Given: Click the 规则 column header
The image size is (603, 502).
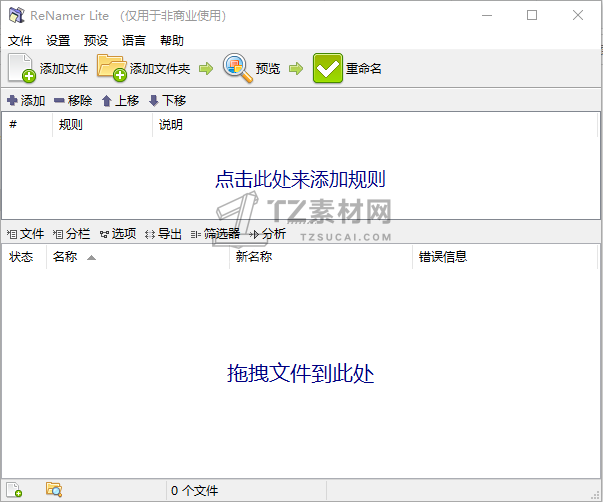Looking at the screenshot, I should coord(103,125).
